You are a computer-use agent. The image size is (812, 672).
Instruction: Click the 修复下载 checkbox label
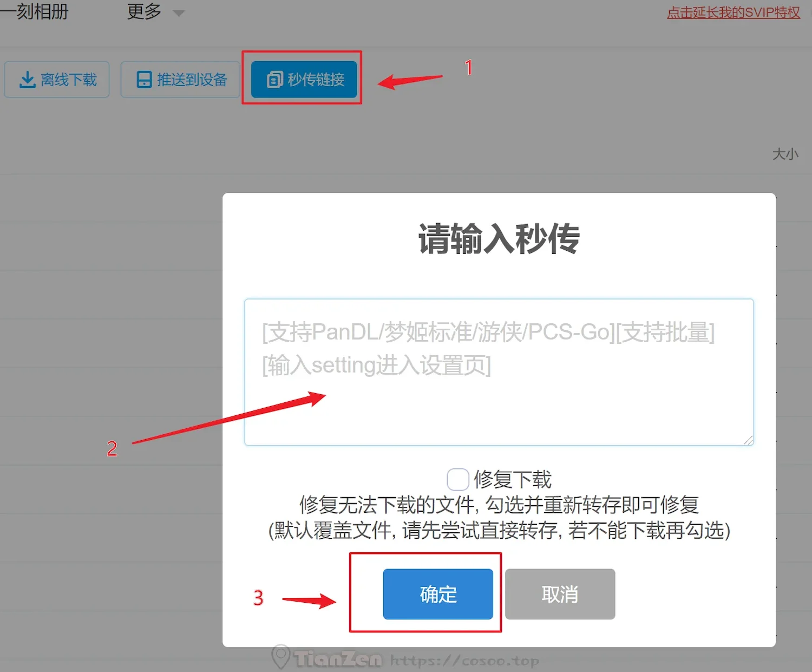pyautogui.click(x=512, y=480)
